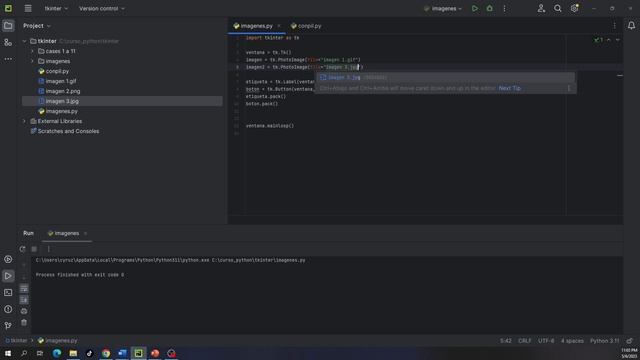Open Run panel more options kebab
This screenshot has width=640, height=360.
tap(48, 249)
